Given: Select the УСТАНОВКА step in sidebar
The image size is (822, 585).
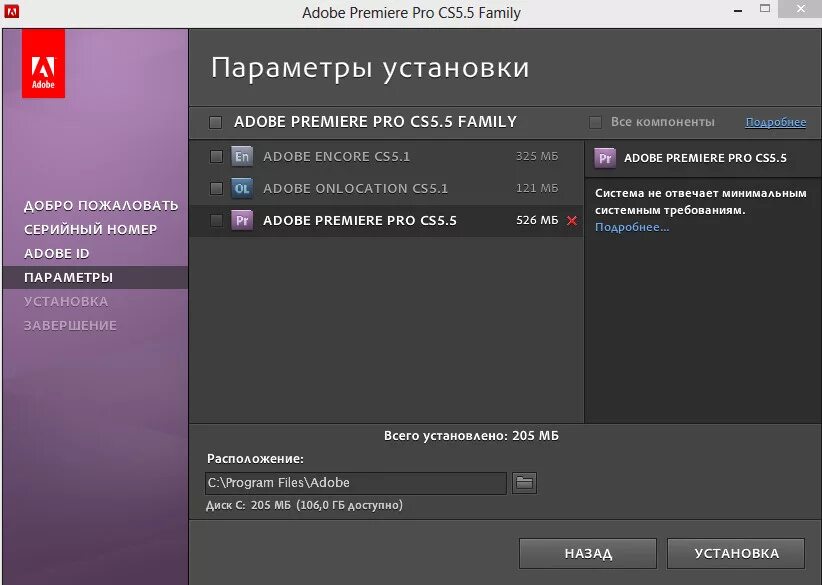Looking at the screenshot, I should click(66, 301).
